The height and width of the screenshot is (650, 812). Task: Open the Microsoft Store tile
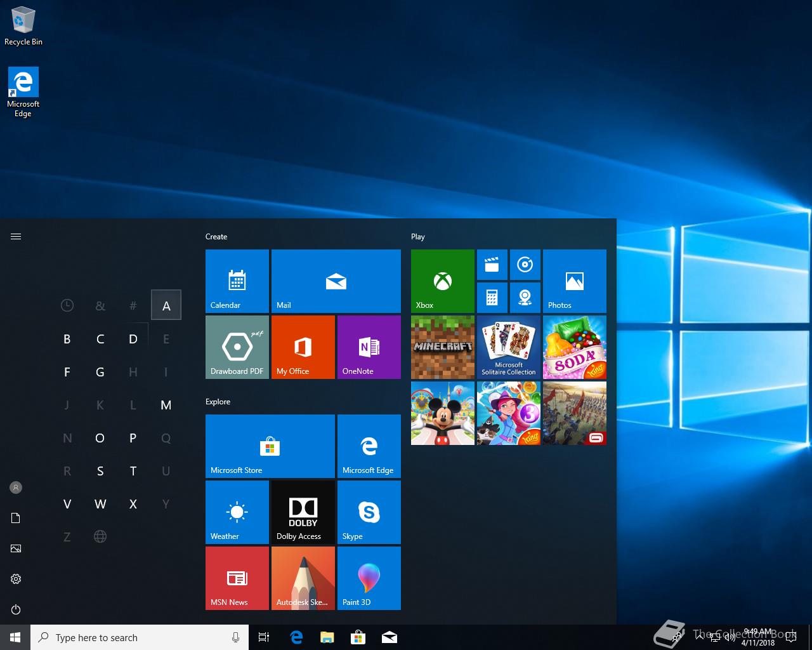[270, 446]
